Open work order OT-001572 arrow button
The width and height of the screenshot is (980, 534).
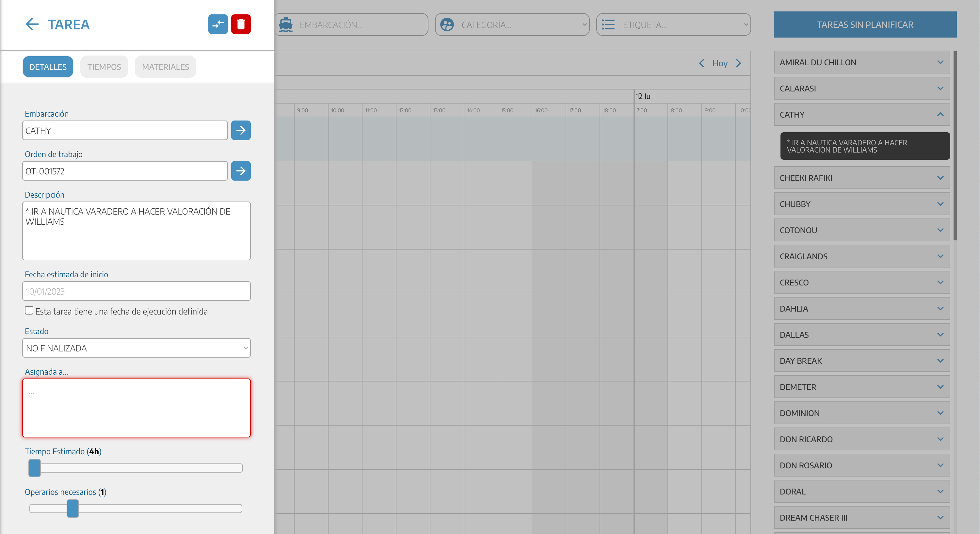pos(240,171)
